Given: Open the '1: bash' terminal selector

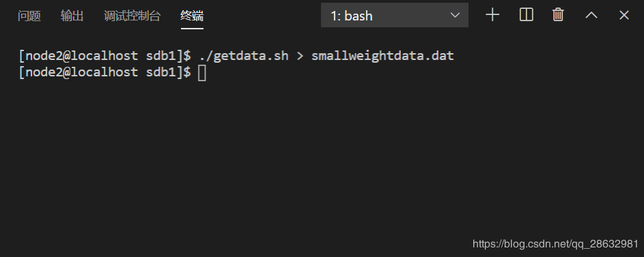Looking at the screenshot, I should (394, 16).
